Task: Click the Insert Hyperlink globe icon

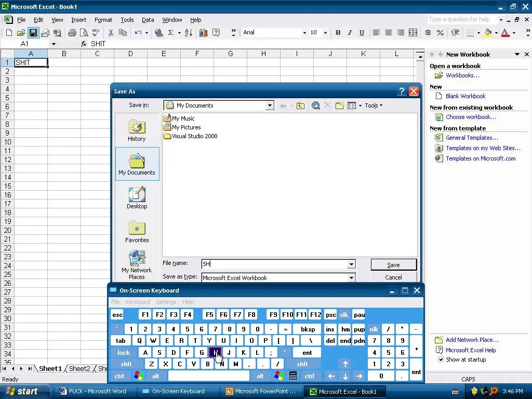Action: [158, 33]
